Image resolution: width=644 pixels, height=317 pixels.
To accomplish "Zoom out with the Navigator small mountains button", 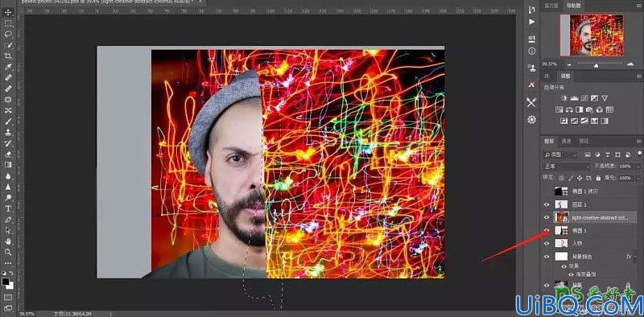I will click(569, 65).
